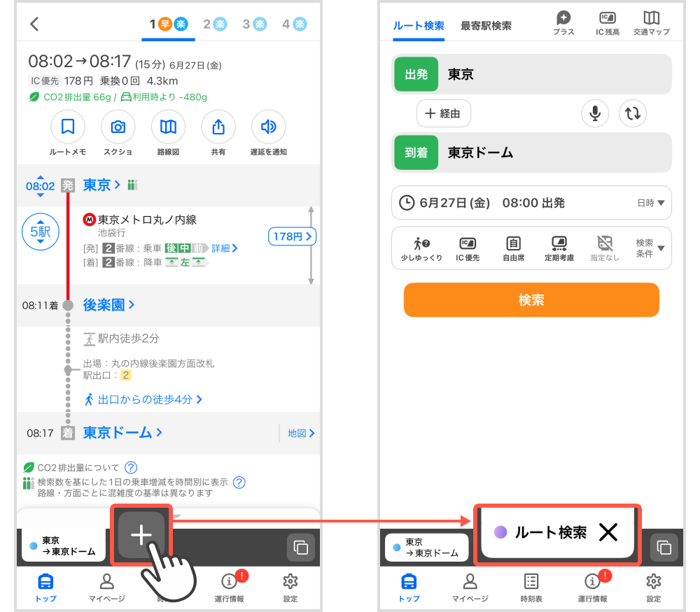Tap the ＋経由 via-station button
This screenshot has width=700, height=612.
pos(443,113)
